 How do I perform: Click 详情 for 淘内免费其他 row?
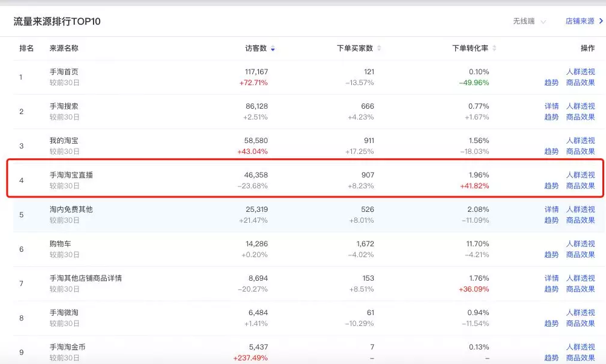(551, 209)
